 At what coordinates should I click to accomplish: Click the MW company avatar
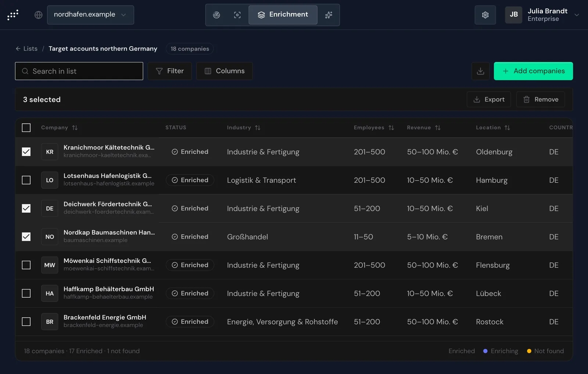point(50,265)
